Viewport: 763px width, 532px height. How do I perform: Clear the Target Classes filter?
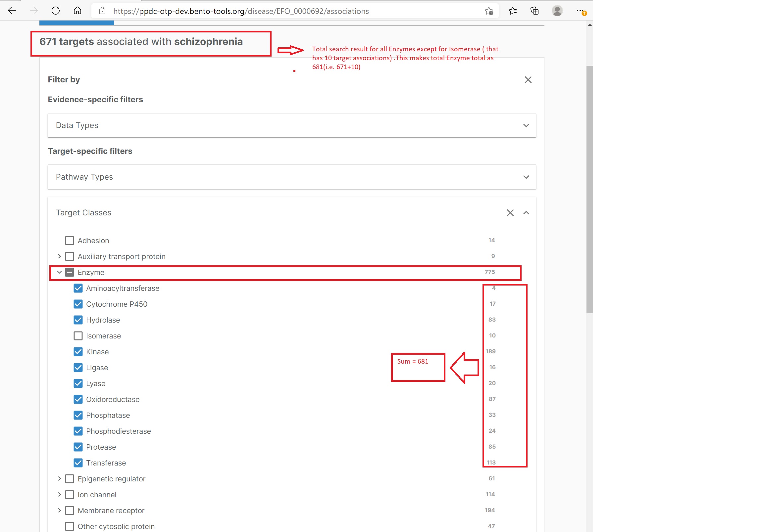[510, 212]
